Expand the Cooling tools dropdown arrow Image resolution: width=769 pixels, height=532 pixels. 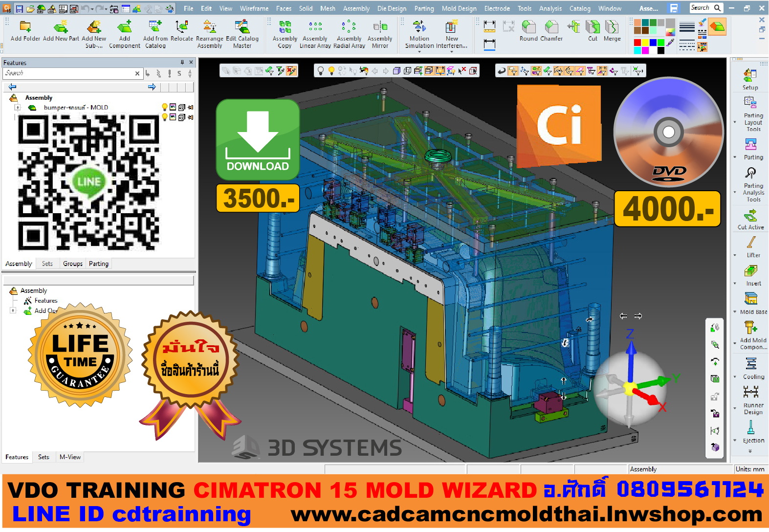pos(735,377)
